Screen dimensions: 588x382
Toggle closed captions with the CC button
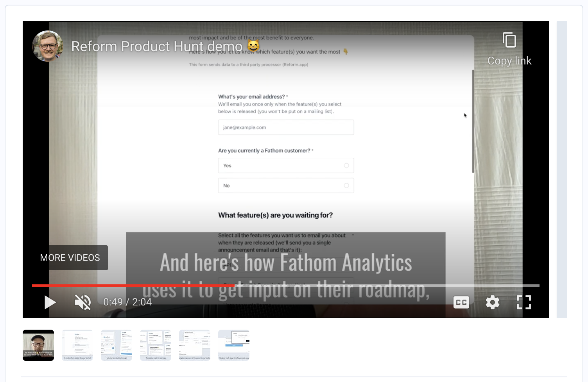(461, 302)
